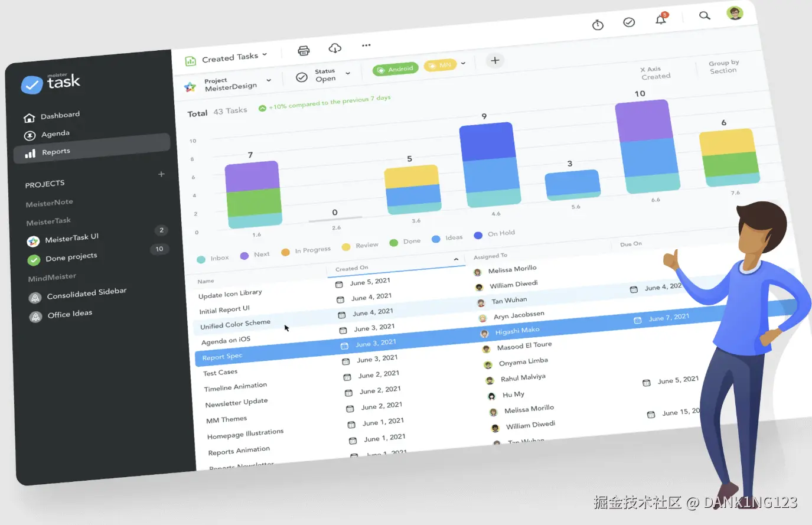The image size is (812, 525).
Task: Click the MindMeister section label
Action: click(x=52, y=278)
